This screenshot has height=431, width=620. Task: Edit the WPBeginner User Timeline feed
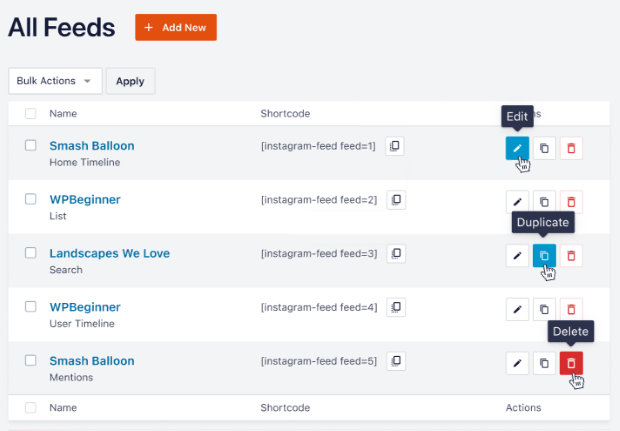(517, 309)
